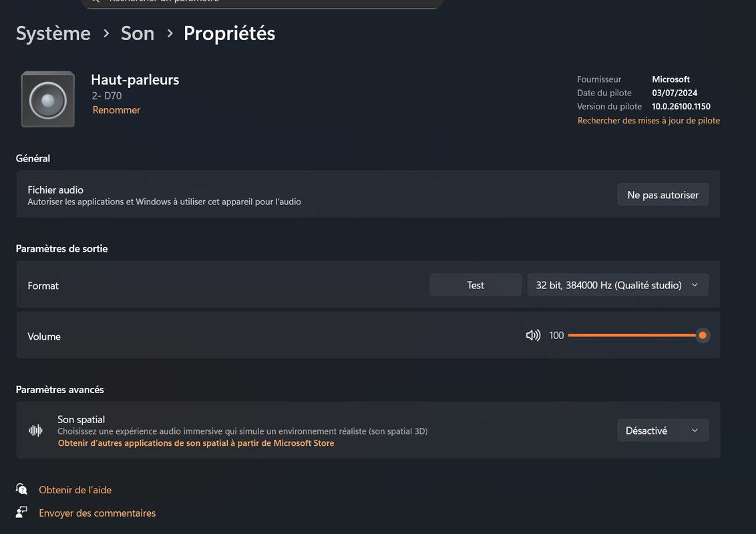Click the Haut-parleurs speaker device icon

coord(47,99)
